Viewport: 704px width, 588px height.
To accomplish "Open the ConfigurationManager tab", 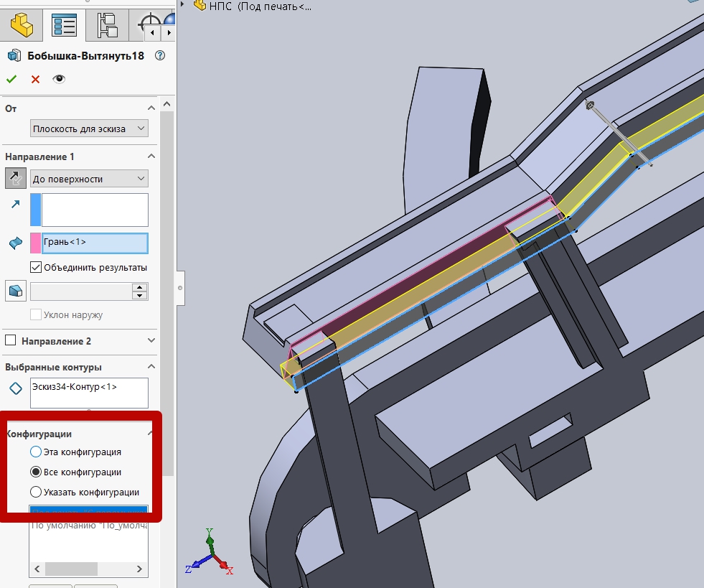I will tap(107, 26).
